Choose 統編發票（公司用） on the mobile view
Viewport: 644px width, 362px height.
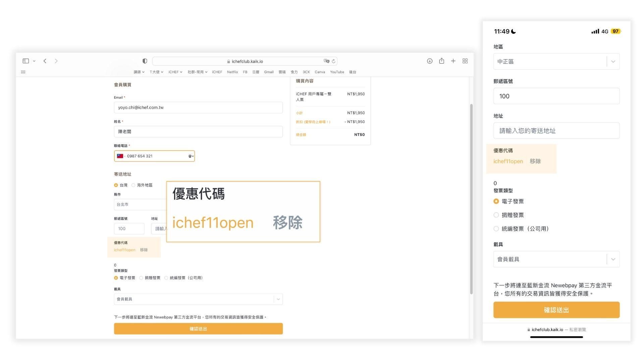(496, 229)
